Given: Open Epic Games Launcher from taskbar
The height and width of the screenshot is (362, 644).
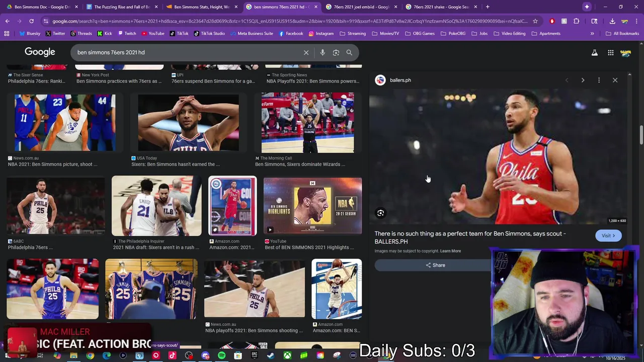Looking at the screenshot, I should (255, 355).
